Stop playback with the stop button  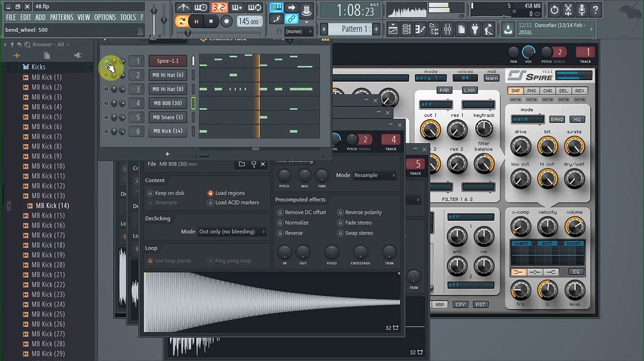click(x=211, y=21)
